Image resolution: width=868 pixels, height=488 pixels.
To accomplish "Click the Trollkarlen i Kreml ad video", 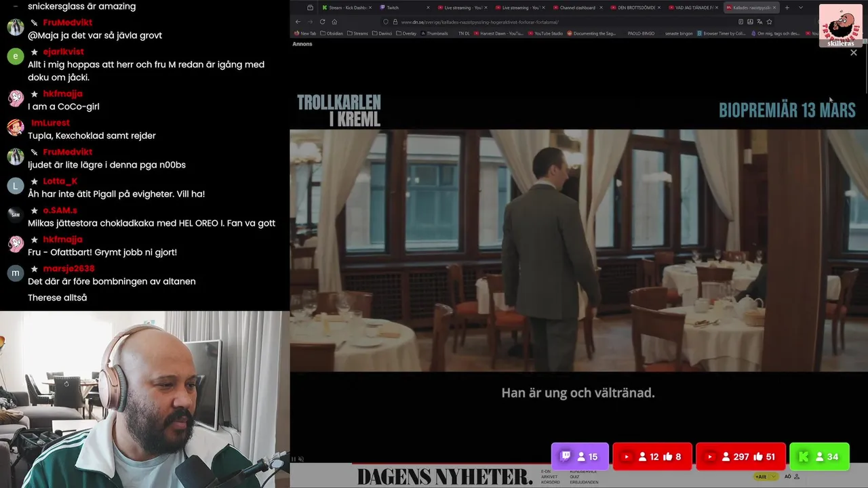I will pyautogui.click(x=578, y=250).
